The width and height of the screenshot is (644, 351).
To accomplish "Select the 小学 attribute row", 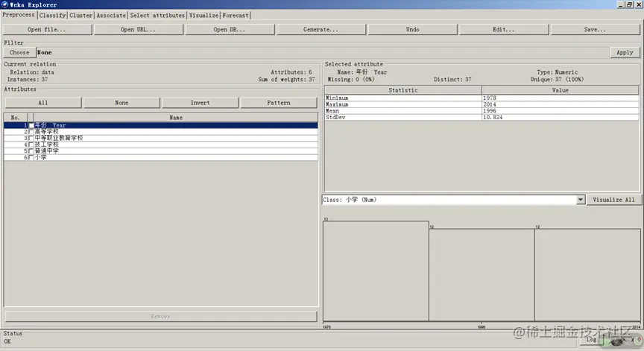I will [160, 157].
